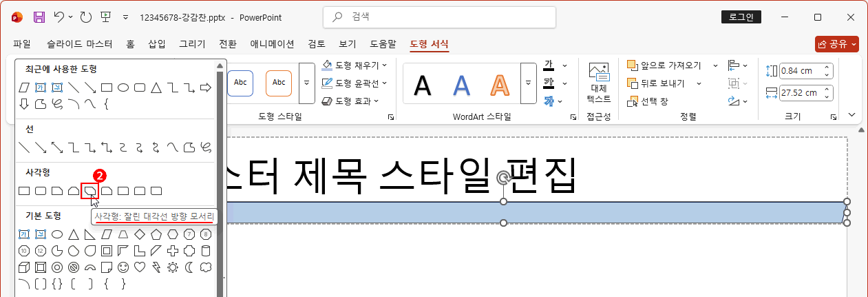Pick the smiley face shape
This screenshot has height=297, width=868.
123,267
